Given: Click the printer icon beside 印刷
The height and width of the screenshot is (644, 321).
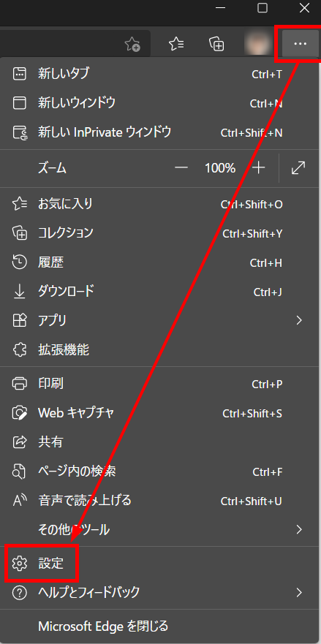Looking at the screenshot, I should pos(19,384).
